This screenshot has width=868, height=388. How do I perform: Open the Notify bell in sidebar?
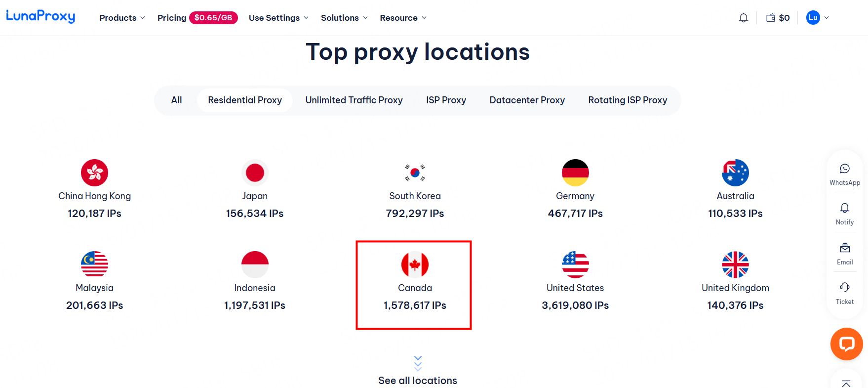click(845, 208)
